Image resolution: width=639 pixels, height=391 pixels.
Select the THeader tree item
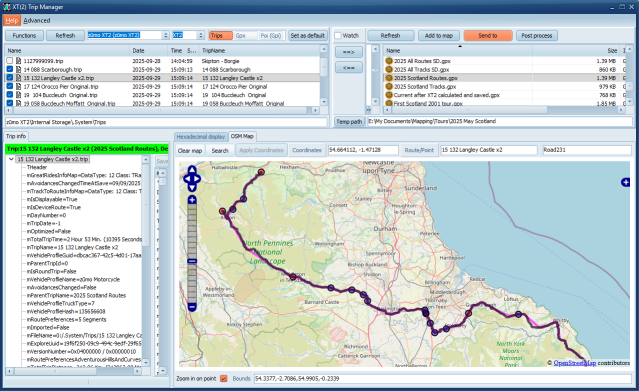point(37,167)
